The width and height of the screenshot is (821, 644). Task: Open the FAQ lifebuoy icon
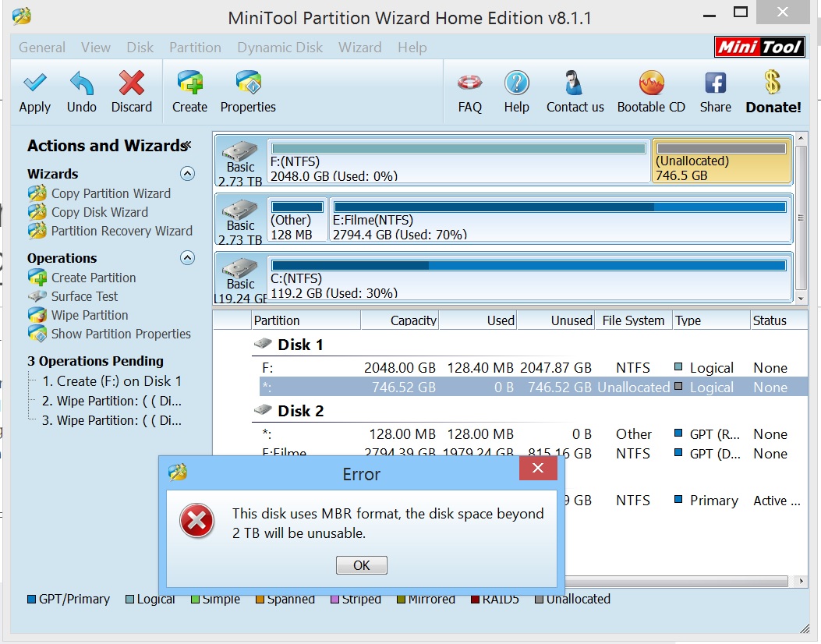469,82
